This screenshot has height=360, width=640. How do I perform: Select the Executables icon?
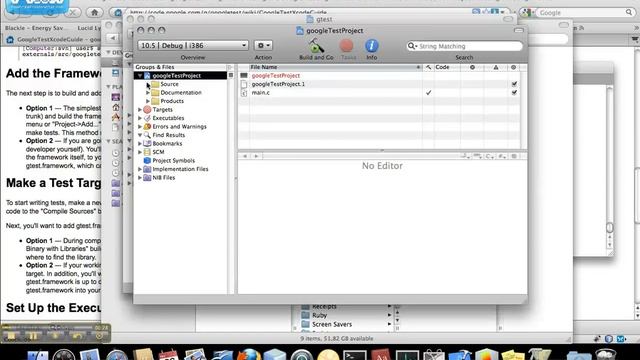click(x=147, y=118)
